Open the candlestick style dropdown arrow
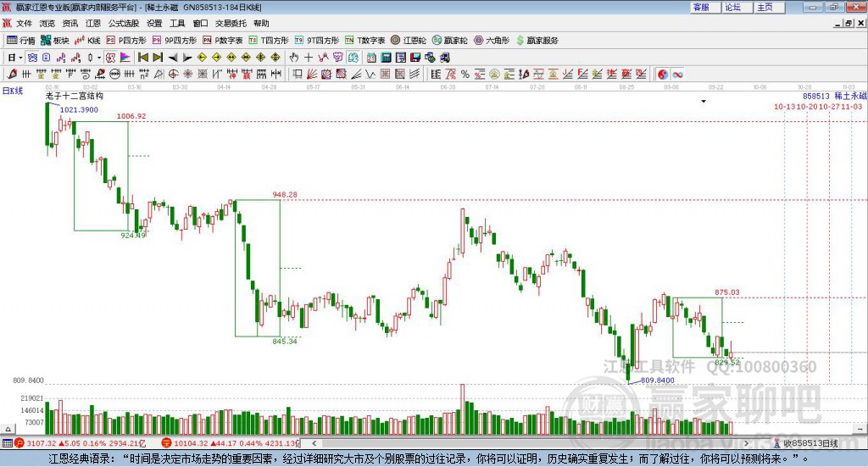Screen dimensions: 868x467 [99, 58]
